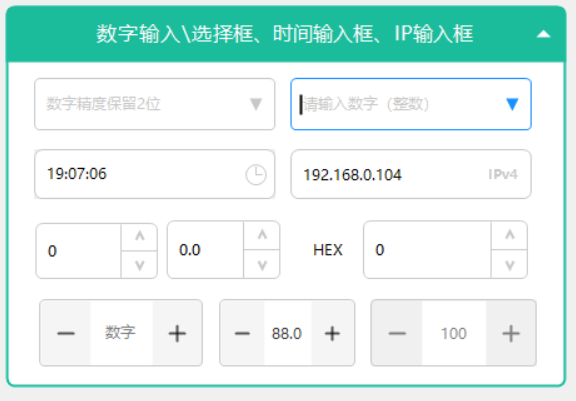Click the panel title 数字输入\选择框、时间输入框、IP输入框
This screenshot has width=576, height=401.
coord(285,34)
